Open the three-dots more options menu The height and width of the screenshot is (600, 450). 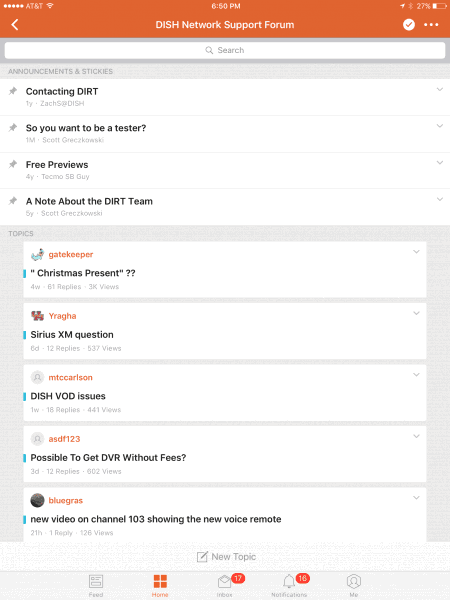click(431, 25)
